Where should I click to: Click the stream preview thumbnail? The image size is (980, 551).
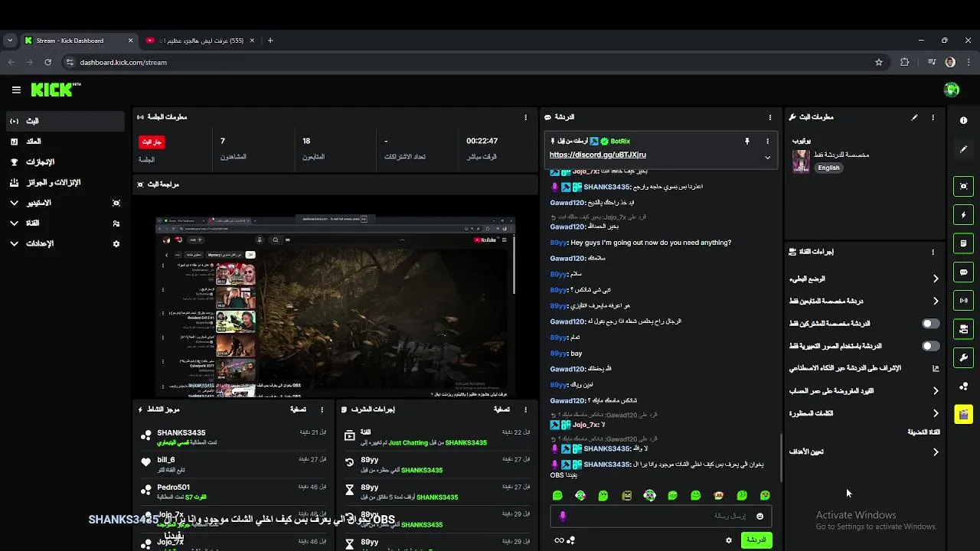[335, 306]
